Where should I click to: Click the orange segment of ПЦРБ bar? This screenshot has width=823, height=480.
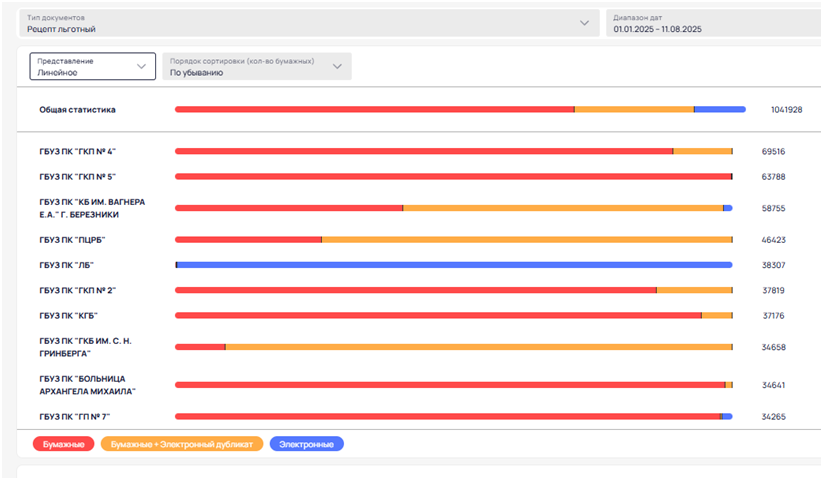[x=527, y=240]
